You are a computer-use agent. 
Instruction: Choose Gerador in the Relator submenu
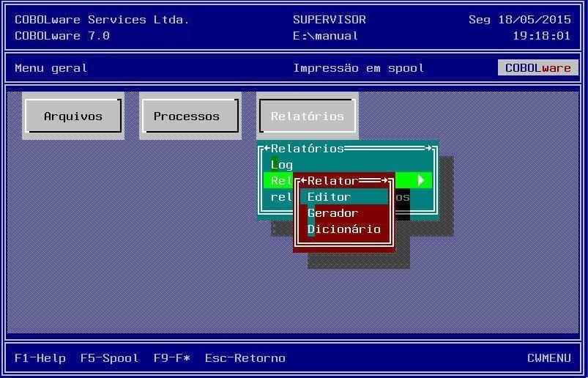tap(344, 213)
